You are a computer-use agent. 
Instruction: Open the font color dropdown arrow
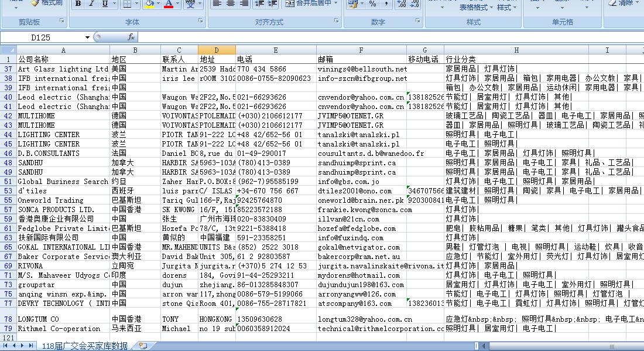pos(177,4)
